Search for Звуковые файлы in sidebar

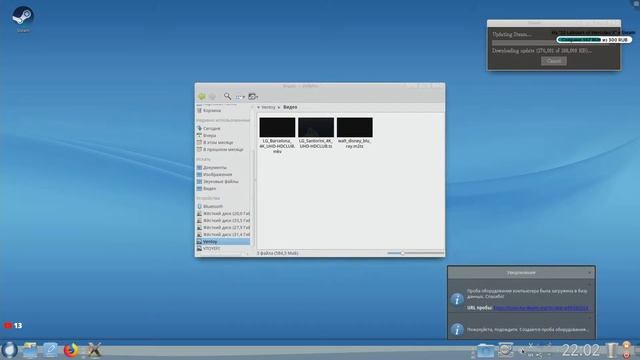coord(223,182)
